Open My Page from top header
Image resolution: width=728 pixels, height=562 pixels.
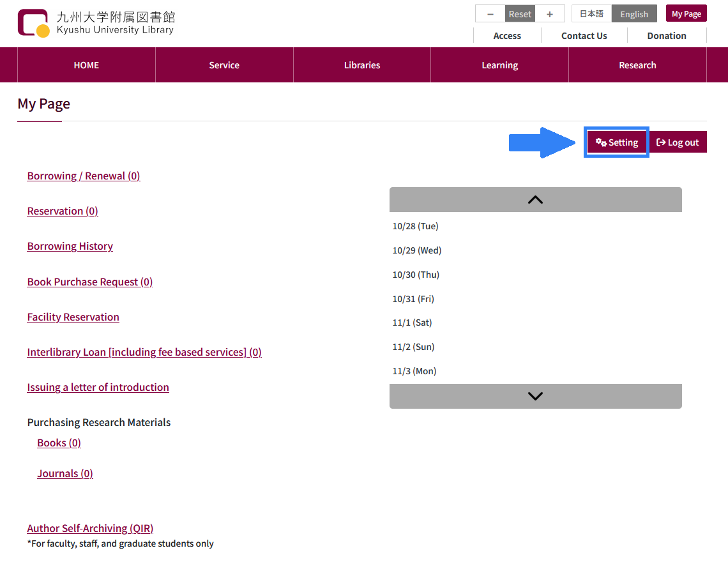[686, 14]
